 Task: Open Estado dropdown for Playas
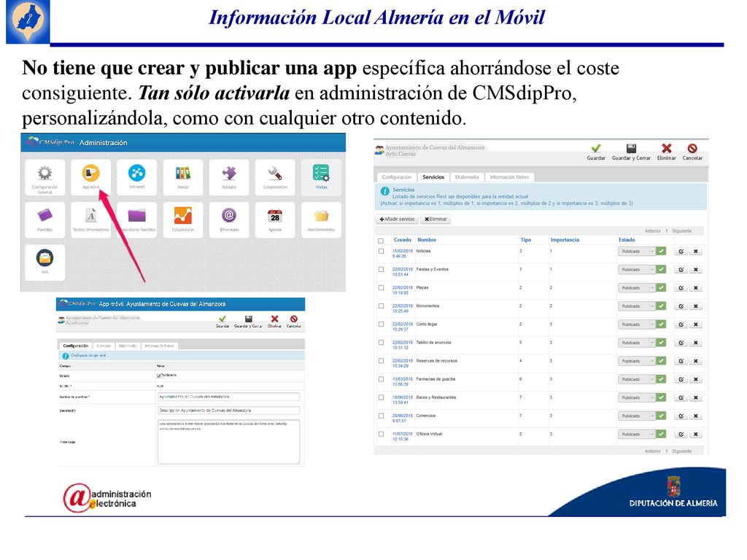(x=637, y=288)
